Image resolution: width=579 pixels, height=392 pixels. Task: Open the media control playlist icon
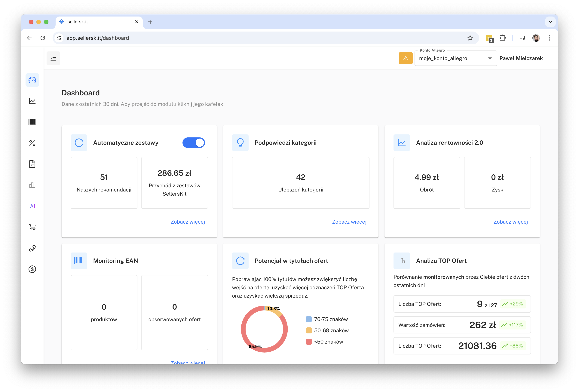click(x=522, y=38)
